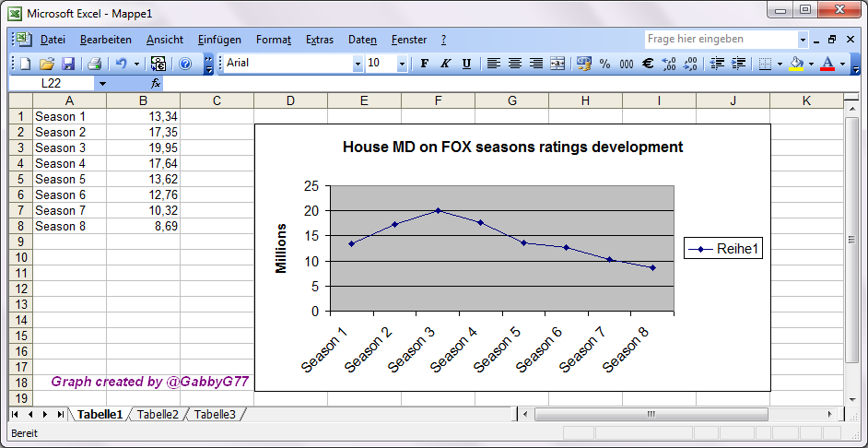
Task: Expand formatting toolbar options at right end
Action: click(856, 64)
